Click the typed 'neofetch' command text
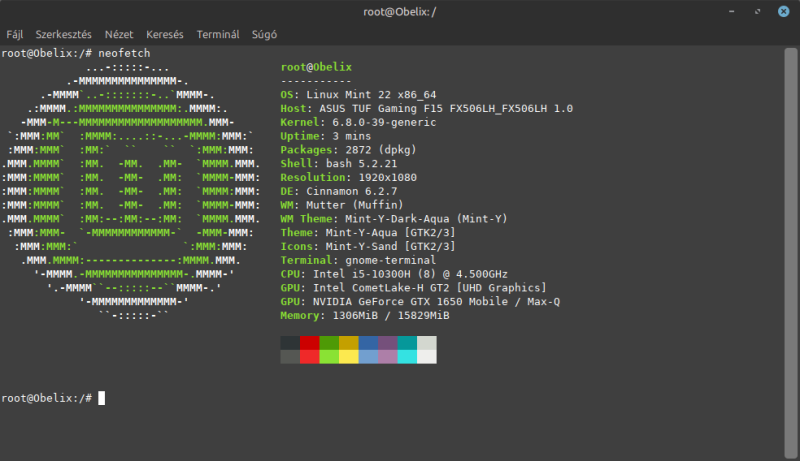The width and height of the screenshot is (800, 461). 124,53
